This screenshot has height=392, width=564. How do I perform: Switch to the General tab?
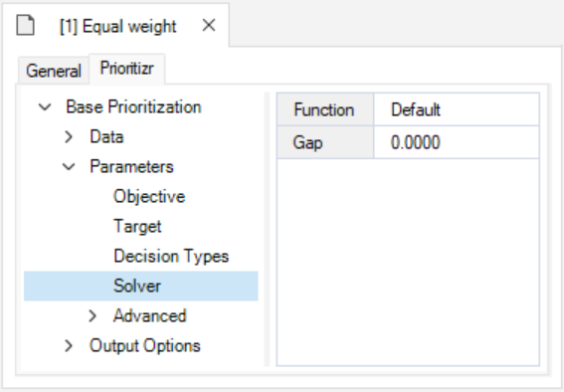(54, 71)
